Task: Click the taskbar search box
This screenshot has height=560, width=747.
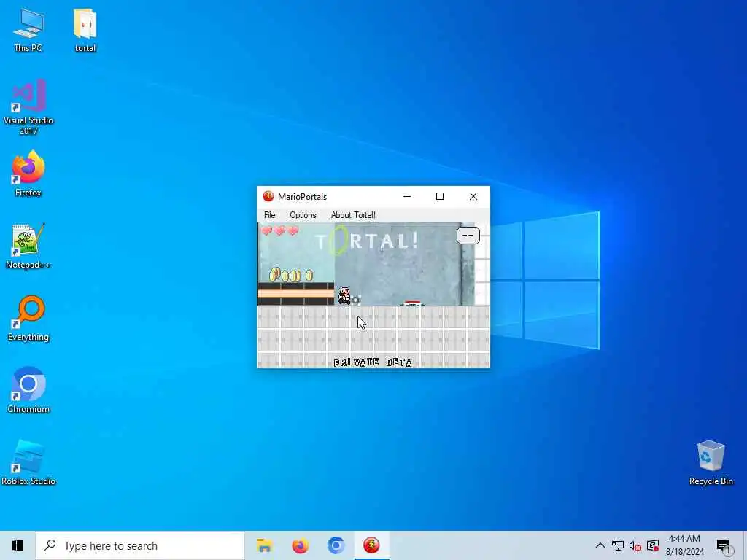Action: point(140,545)
